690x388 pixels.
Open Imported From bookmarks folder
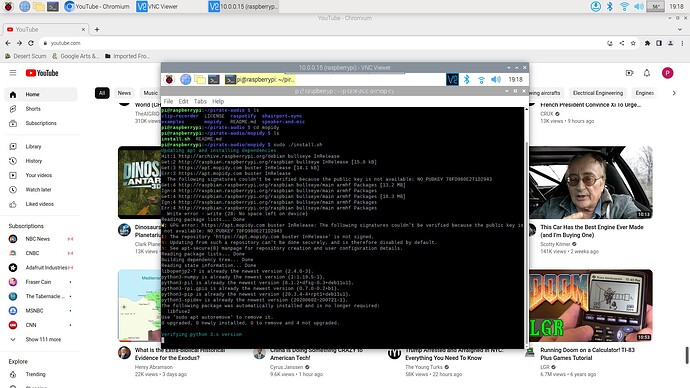point(127,56)
